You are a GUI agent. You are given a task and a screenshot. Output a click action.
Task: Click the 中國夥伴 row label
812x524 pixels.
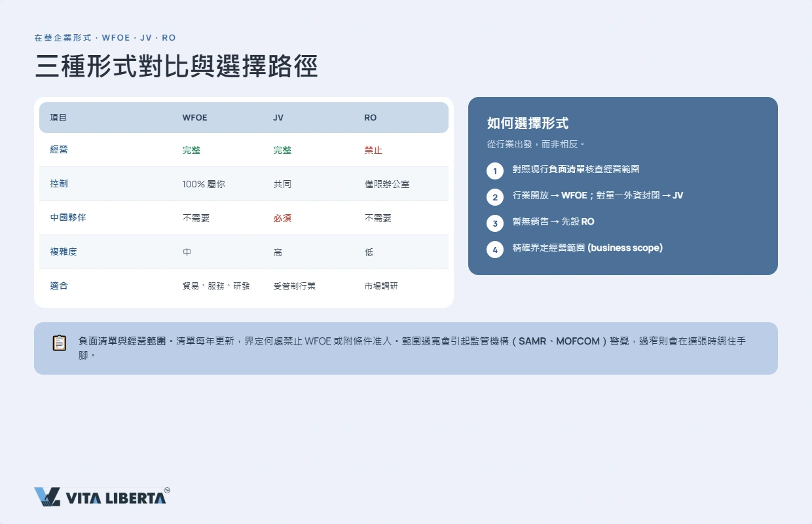68,218
